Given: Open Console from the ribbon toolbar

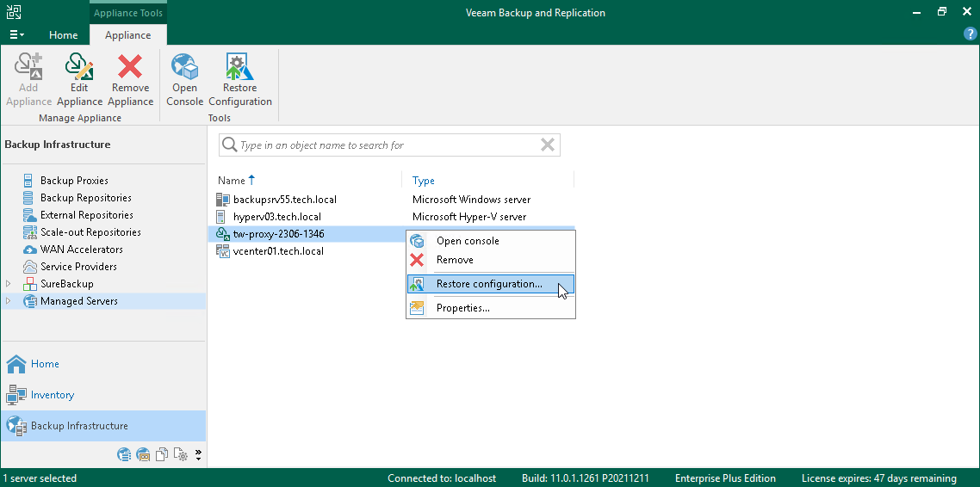Looking at the screenshot, I should 185,81.
